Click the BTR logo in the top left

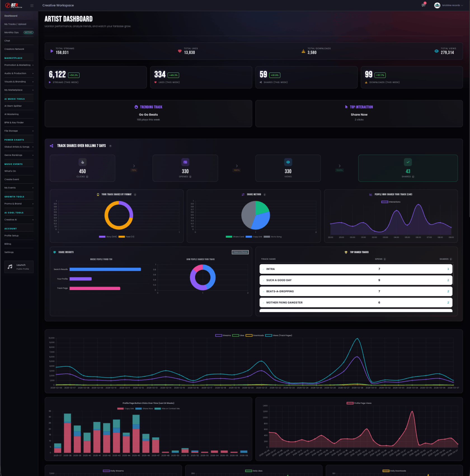[x=12, y=5]
